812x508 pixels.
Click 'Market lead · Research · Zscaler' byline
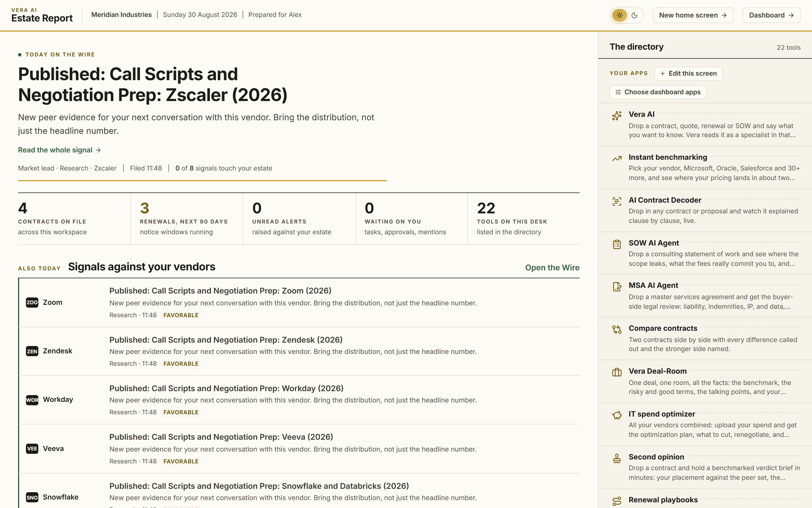tap(67, 168)
